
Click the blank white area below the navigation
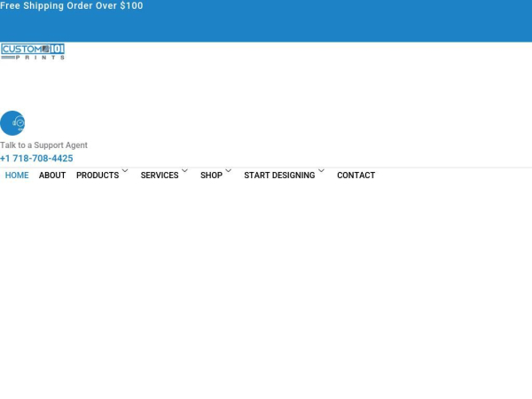coord(266,293)
